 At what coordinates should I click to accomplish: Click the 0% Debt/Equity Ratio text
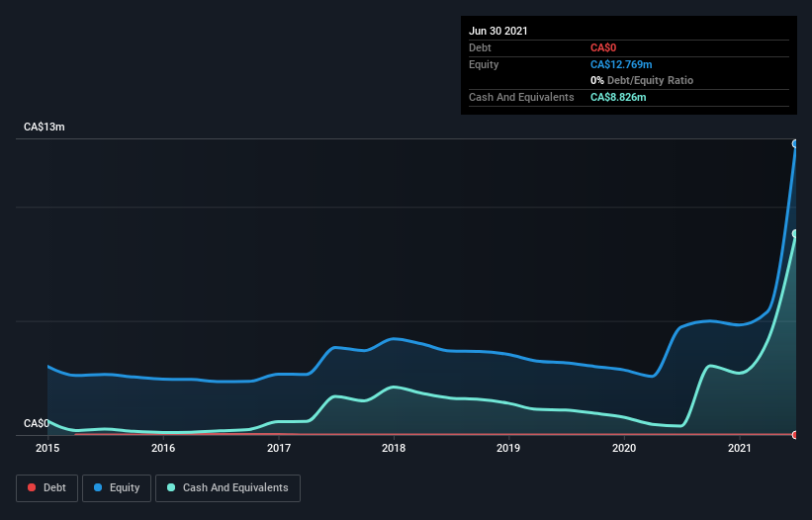(642, 80)
